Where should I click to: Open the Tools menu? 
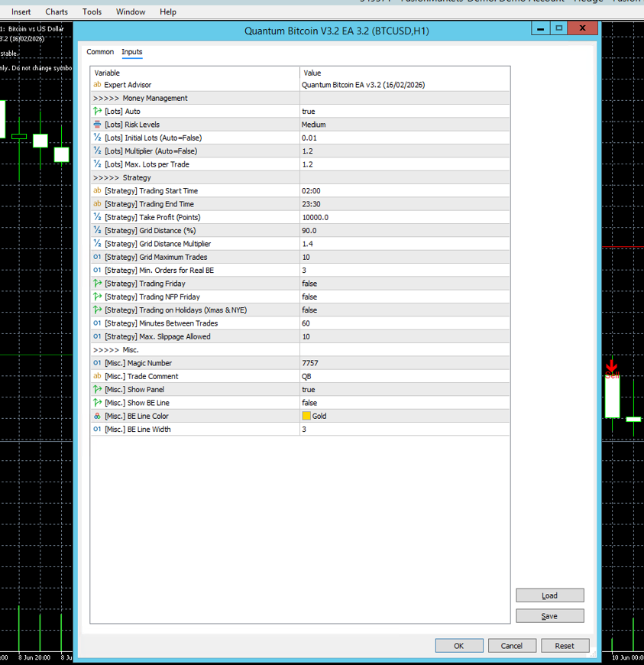pos(92,12)
